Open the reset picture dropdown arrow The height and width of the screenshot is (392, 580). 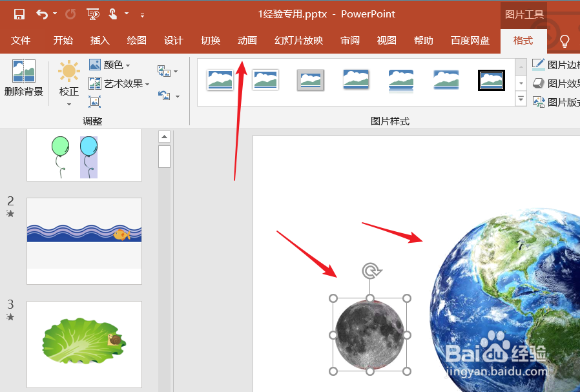pyautogui.click(x=178, y=96)
